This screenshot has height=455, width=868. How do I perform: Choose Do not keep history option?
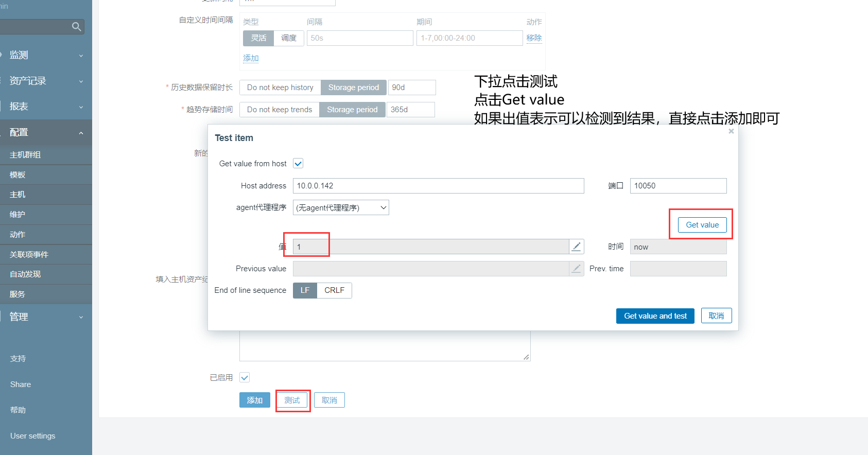click(x=280, y=87)
